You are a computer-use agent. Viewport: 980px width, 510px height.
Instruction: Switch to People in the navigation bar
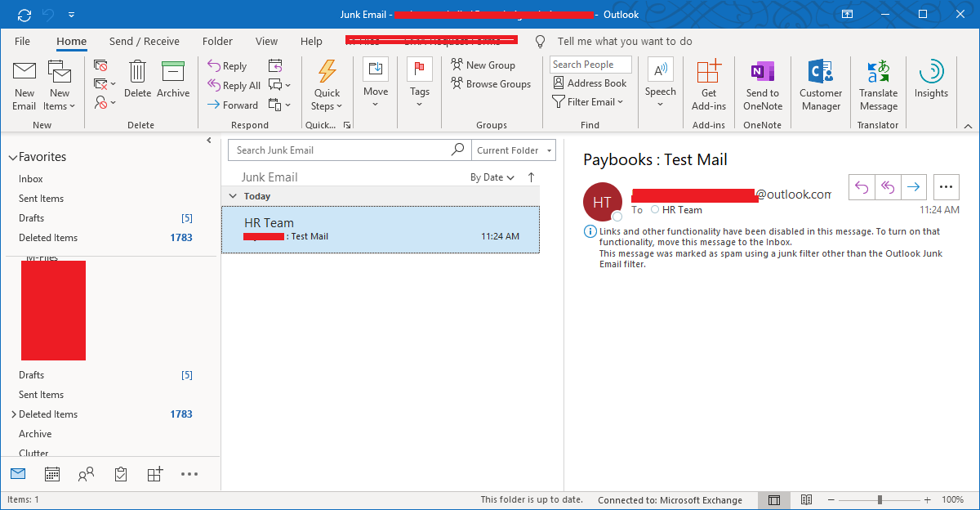click(x=86, y=473)
